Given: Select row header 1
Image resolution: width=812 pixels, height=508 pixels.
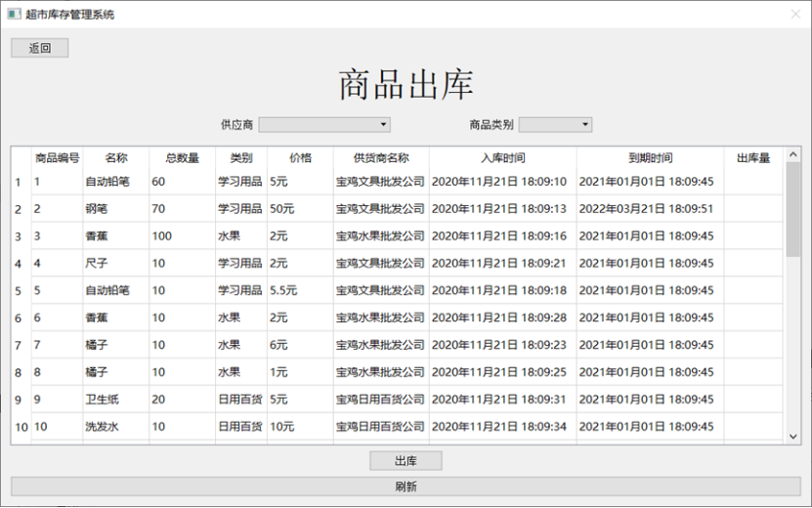Looking at the screenshot, I should (21, 182).
